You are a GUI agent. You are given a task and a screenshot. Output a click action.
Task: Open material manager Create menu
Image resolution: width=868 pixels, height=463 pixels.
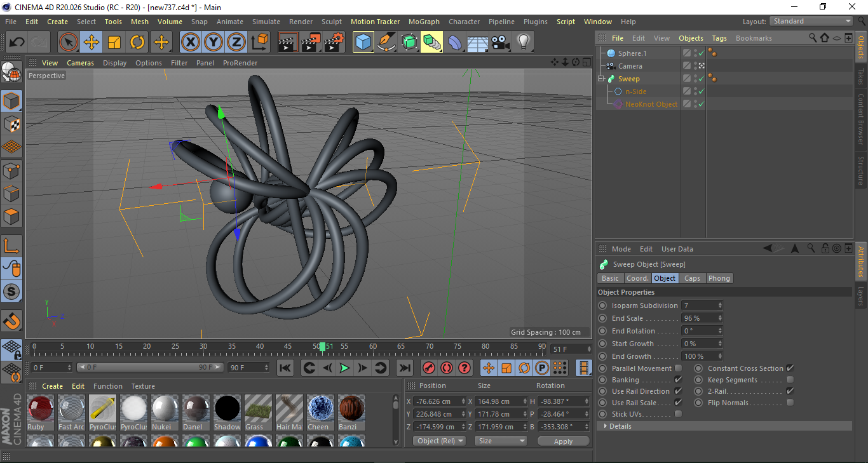[x=53, y=386]
